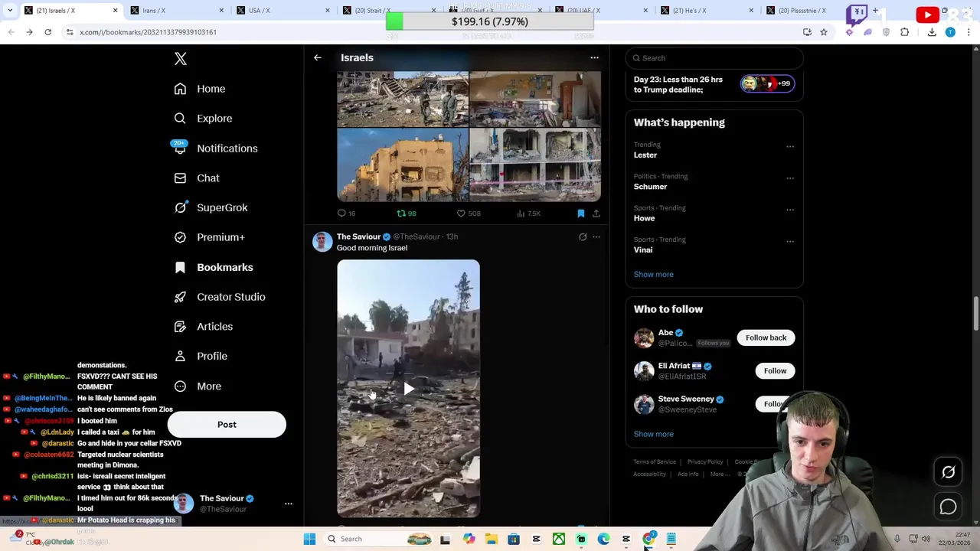Expand the More menu in sidebar
The height and width of the screenshot is (551, 980).
(198, 386)
